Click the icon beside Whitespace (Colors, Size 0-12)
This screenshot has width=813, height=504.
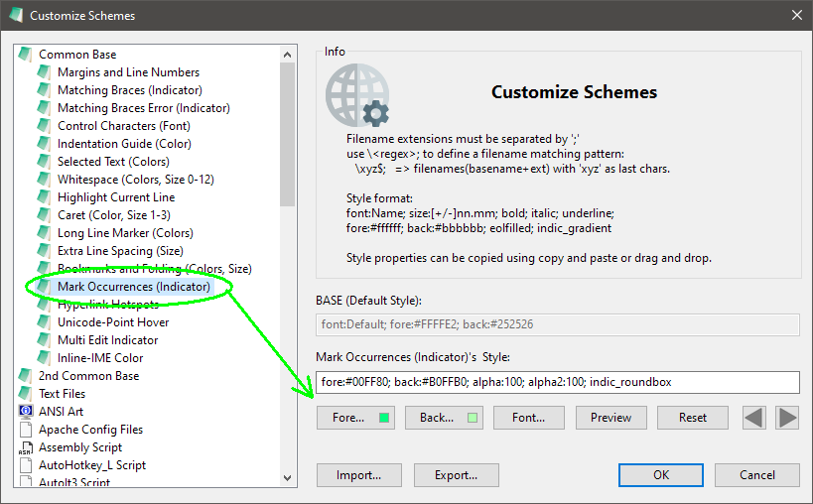(x=44, y=180)
